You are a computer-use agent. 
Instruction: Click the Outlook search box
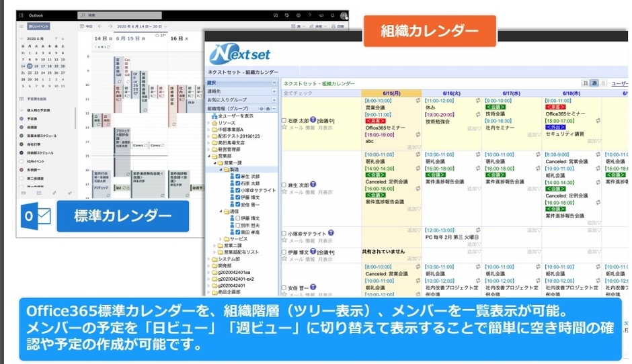[x=120, y=15]
